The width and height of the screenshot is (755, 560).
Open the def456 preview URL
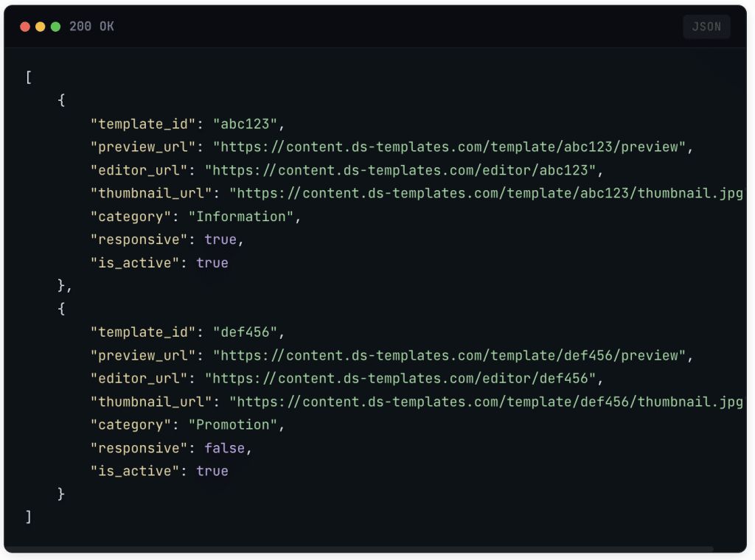coord(450,355)
